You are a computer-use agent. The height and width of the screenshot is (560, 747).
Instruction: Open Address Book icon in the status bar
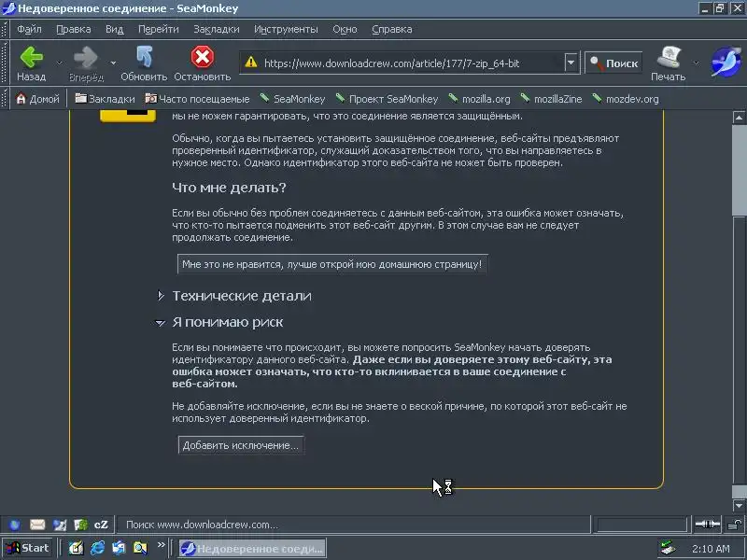[x=80, y=525]
